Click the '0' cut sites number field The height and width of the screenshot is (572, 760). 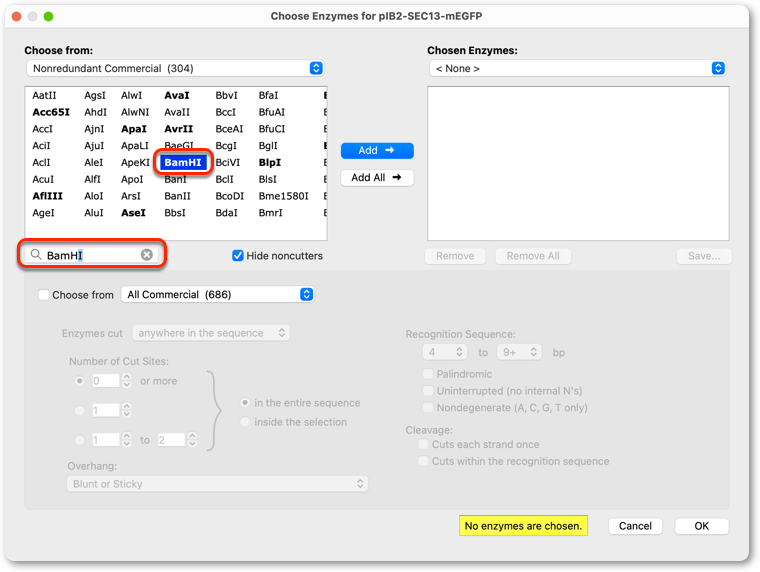(106, 381)
